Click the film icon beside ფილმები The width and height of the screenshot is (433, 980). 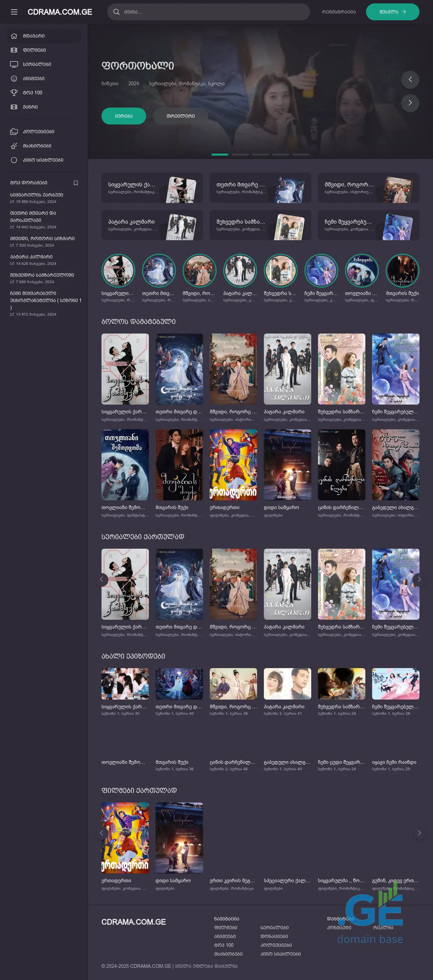coord(14,50)
